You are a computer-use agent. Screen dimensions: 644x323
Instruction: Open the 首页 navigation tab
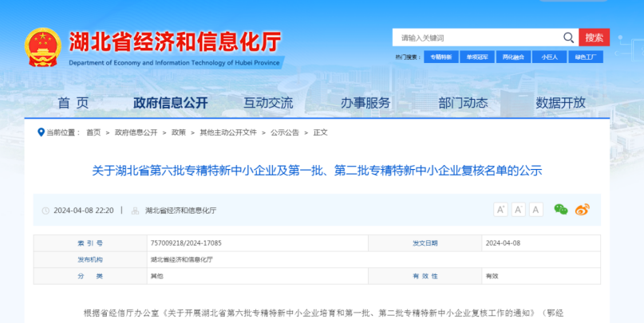pos(73,103)
